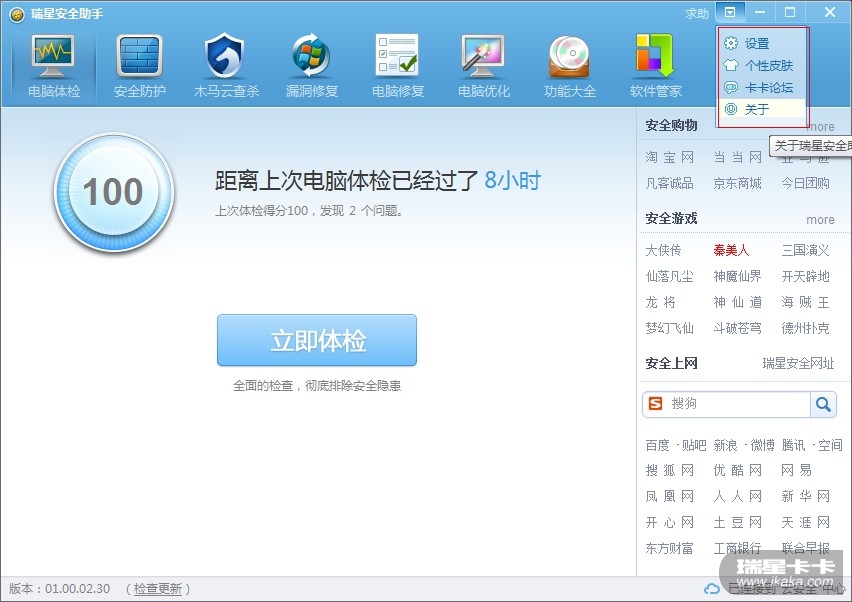This screenshot has width=852, height=602.
Task: Open the 神魔仙界 game link
Action: (737, 276)
